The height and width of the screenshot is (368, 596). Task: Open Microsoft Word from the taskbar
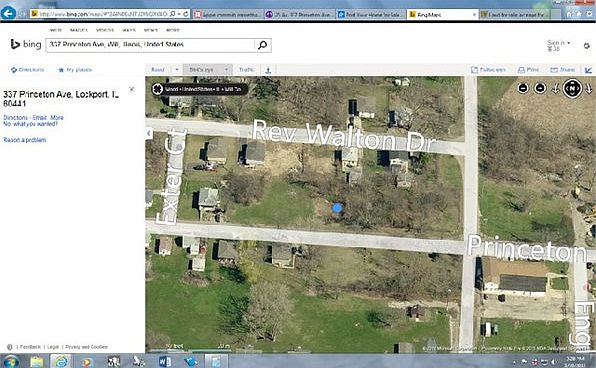coord(165,362)
